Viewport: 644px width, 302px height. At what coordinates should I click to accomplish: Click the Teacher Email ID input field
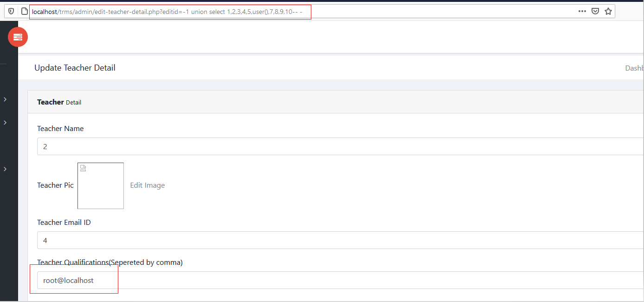[x=340, y=240]
